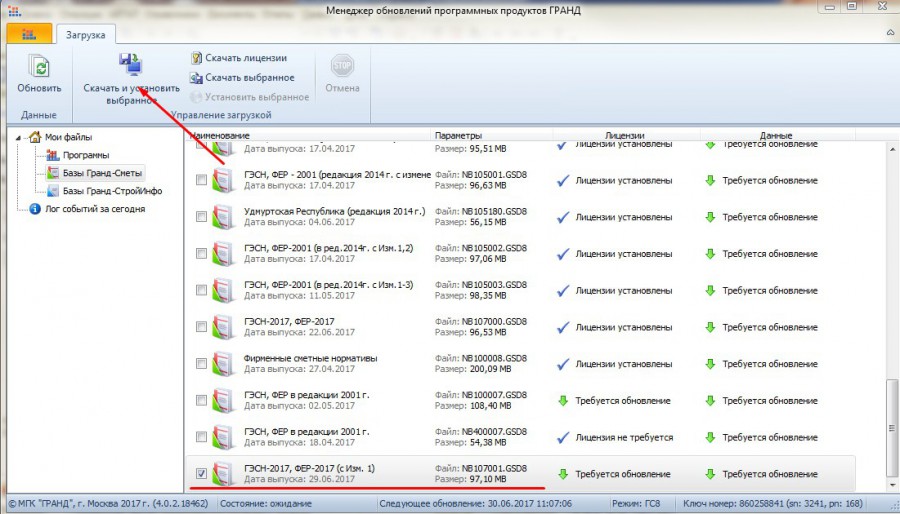Click Режим: ГС8 in status bar
This screenshot has width=900, height=514.
point(635,504)
